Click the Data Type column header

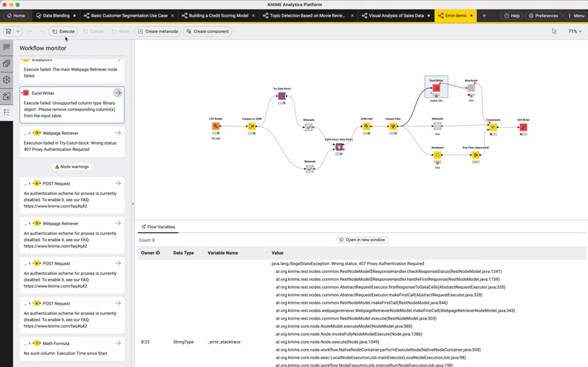pyautogui.click(x=184, y=253)
